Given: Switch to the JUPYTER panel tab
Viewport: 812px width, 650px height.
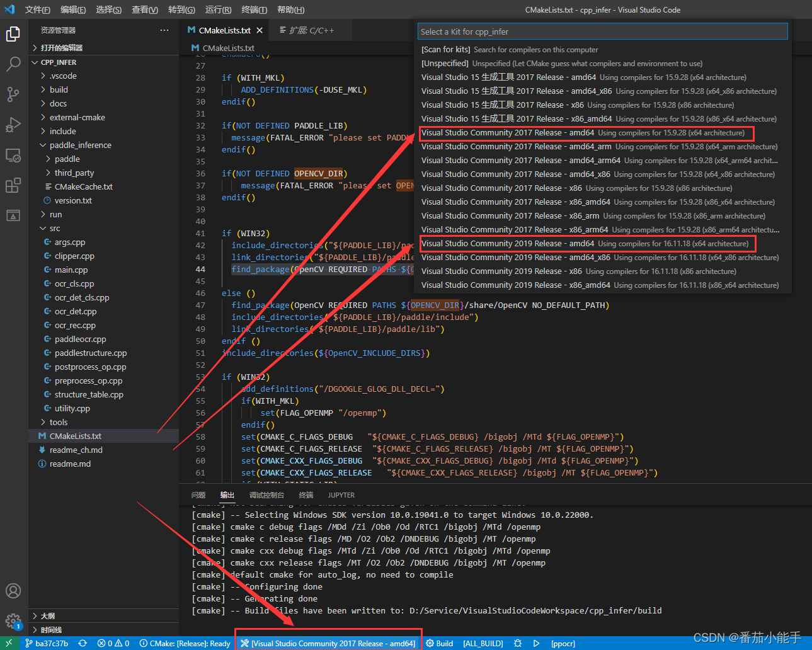Looking at the screenshot, I should pos(341,495).
